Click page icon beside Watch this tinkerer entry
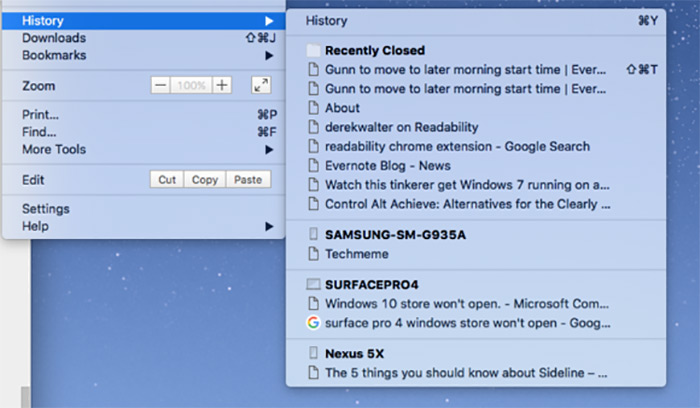 click(313, 185)
